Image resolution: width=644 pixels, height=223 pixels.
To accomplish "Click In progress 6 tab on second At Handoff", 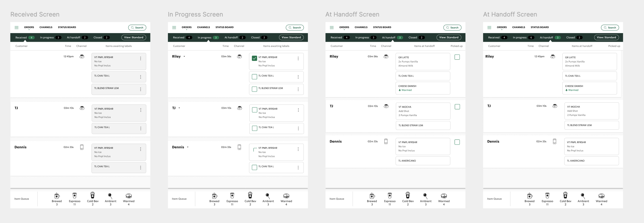I will coord(523,38).
